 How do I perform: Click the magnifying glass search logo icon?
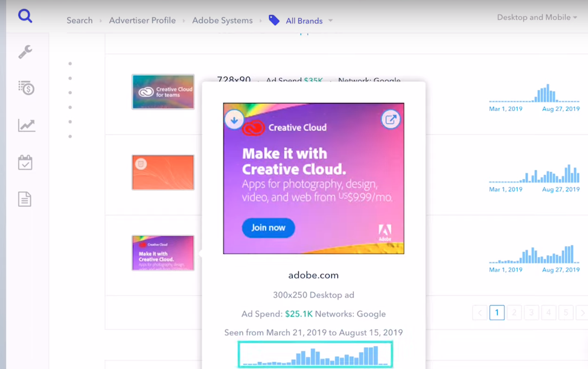25,16
